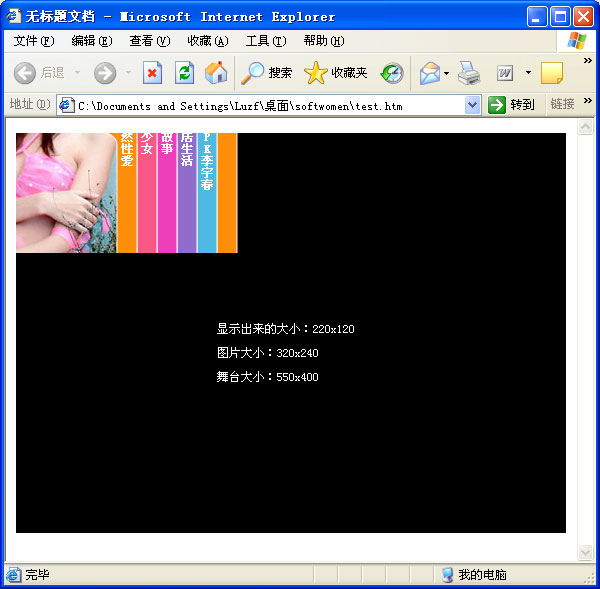Click the IE icon in title bar
The width and height of the screenshot is (600, 589).
pos(14,16)
